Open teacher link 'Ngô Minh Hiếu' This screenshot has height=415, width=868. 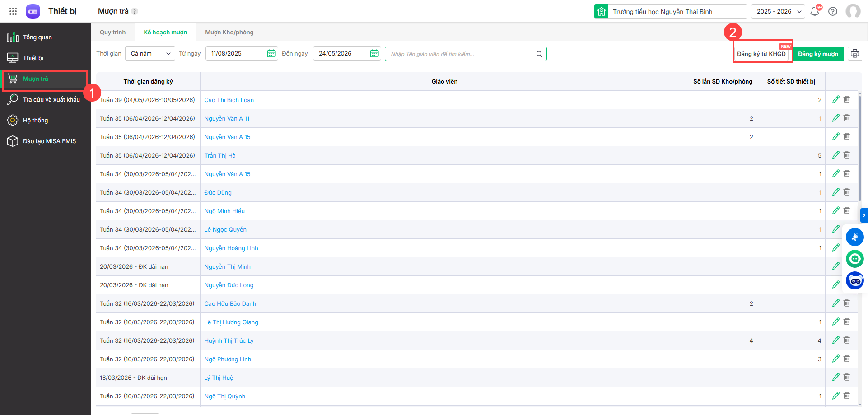click(224, 211)
